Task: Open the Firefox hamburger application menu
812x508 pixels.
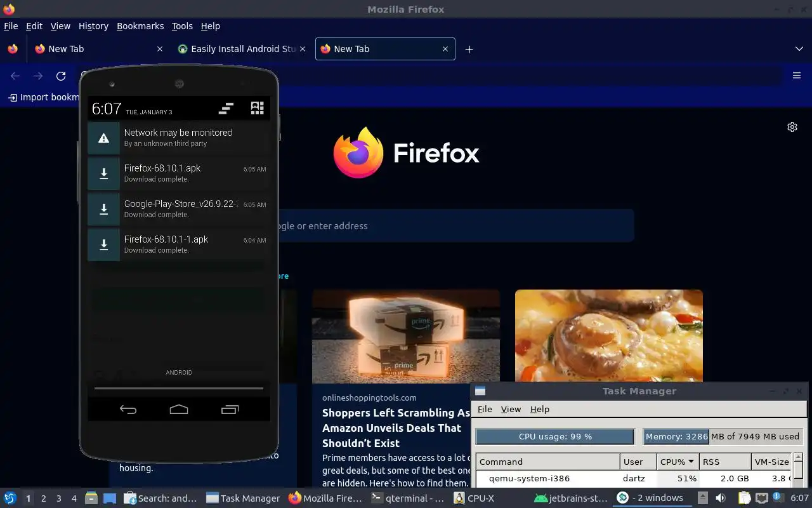Action: pos(797,76)
